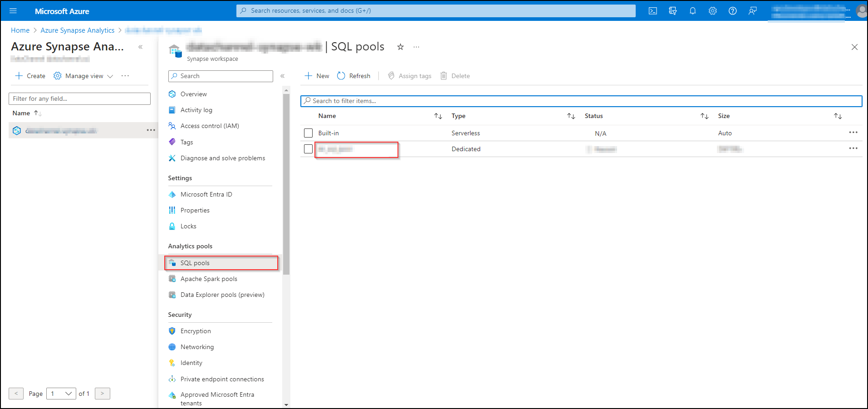Click Delete in the SQL pools toolbar

point(455,76)
